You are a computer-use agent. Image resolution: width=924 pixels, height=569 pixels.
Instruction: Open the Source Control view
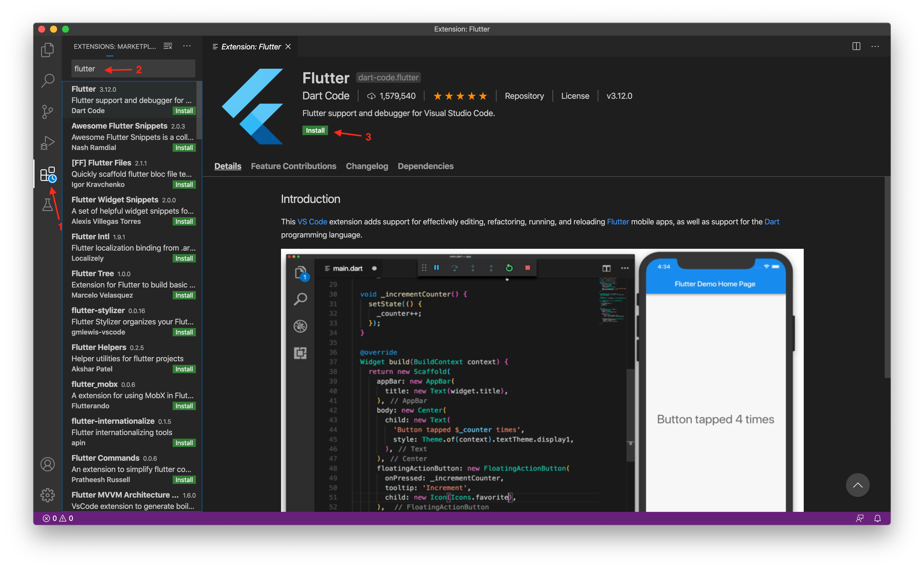coord(47,112)
